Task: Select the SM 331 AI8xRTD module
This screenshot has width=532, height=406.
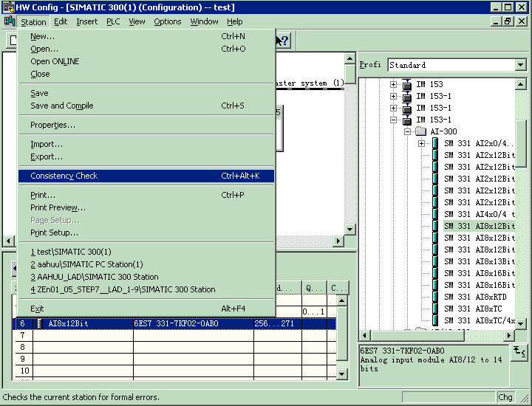Action: pos(479,297)
